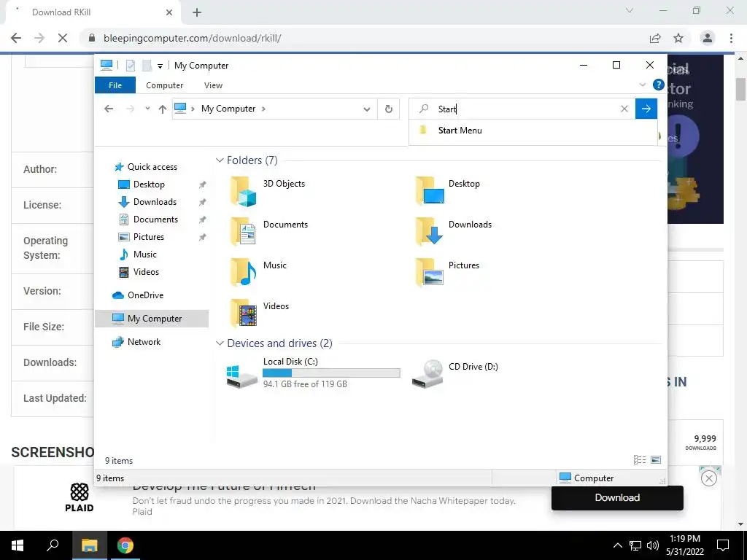Screen dimensions: 747x560
Task: Refresh the My Computer view
Action: coord(389,109)
